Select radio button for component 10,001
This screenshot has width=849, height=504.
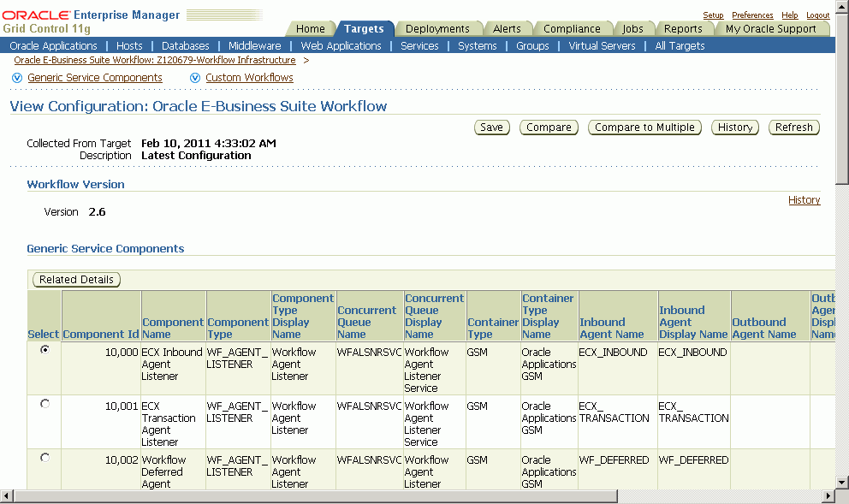pos(45,404)
